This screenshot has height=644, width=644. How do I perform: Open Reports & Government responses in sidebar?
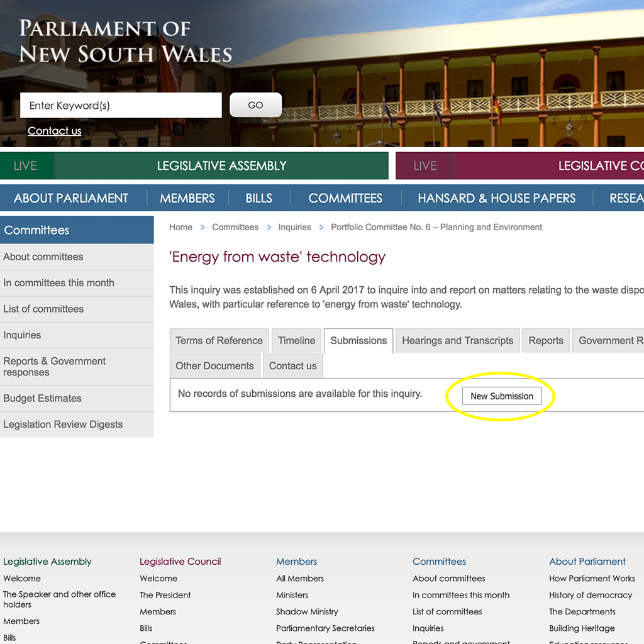(77, 367)
